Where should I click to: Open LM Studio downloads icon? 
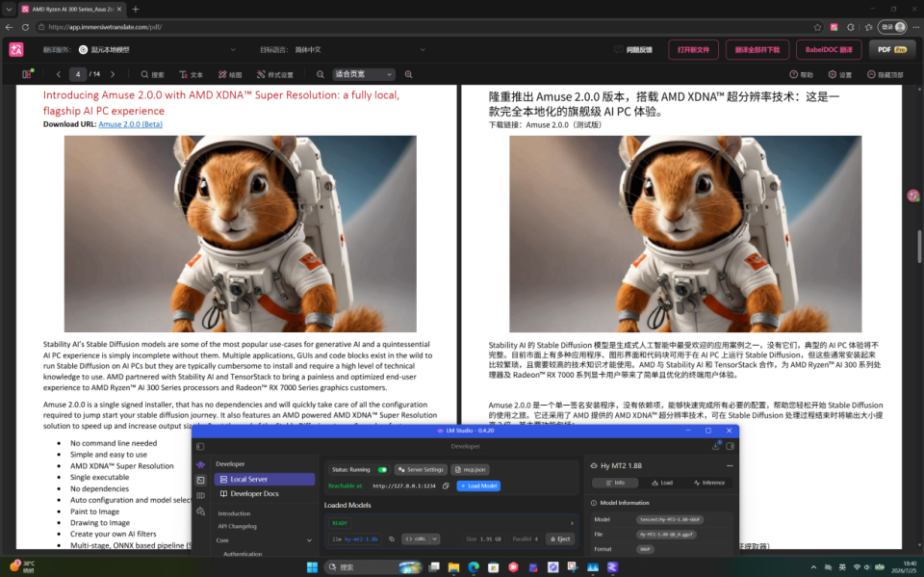pyautogui.click(x=715, y=446)
